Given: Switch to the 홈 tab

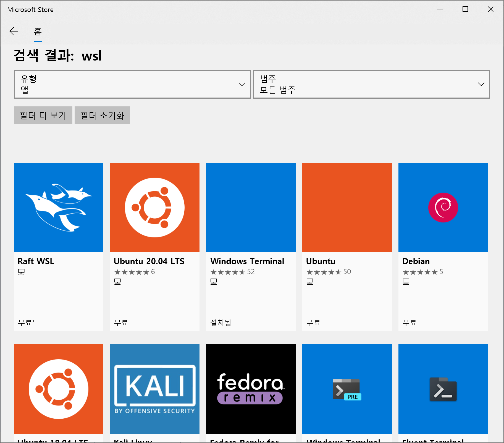Looking at the screenshot, I should point(38,32).
